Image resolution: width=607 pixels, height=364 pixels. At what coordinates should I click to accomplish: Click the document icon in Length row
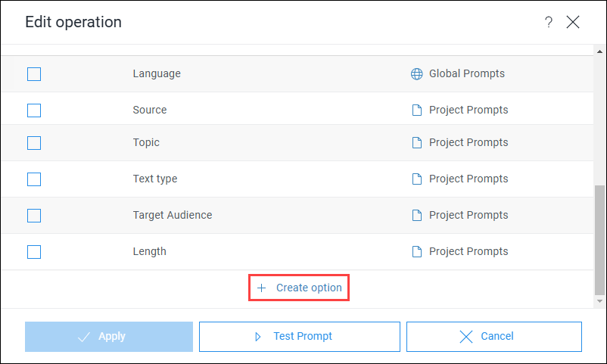(417, 252)
